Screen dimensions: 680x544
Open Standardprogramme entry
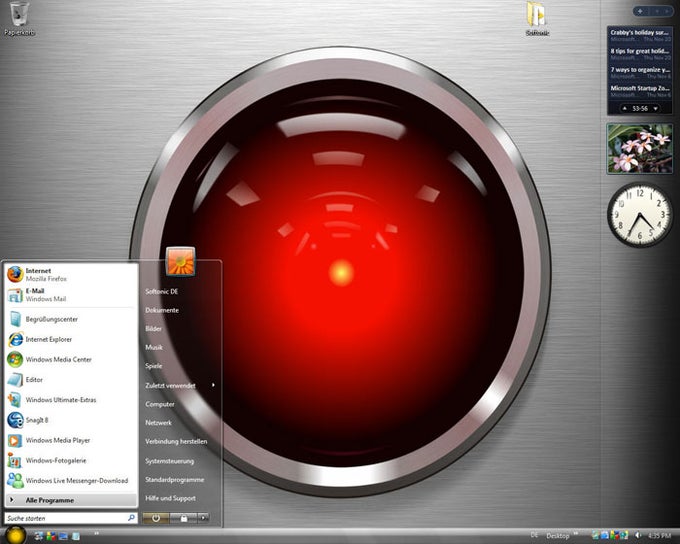[174, 480]
